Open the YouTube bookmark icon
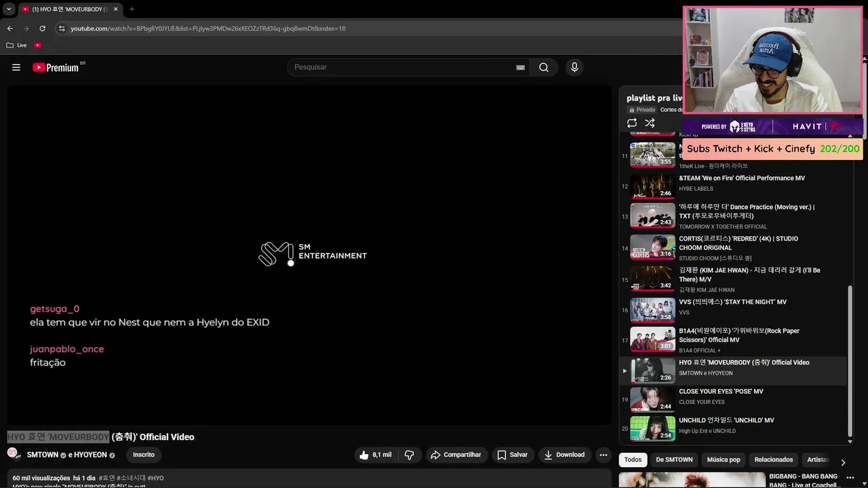This screenshot has height=488, width=868. tap(37, 45)
